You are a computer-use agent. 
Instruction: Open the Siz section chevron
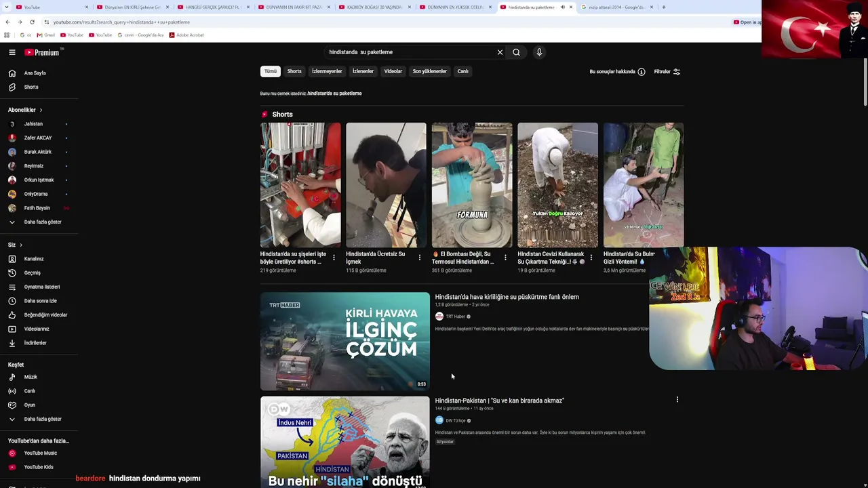(21, 245)
